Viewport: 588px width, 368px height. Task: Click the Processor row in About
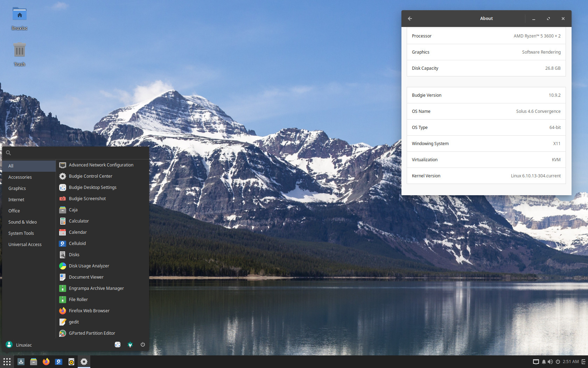(486, 36)
